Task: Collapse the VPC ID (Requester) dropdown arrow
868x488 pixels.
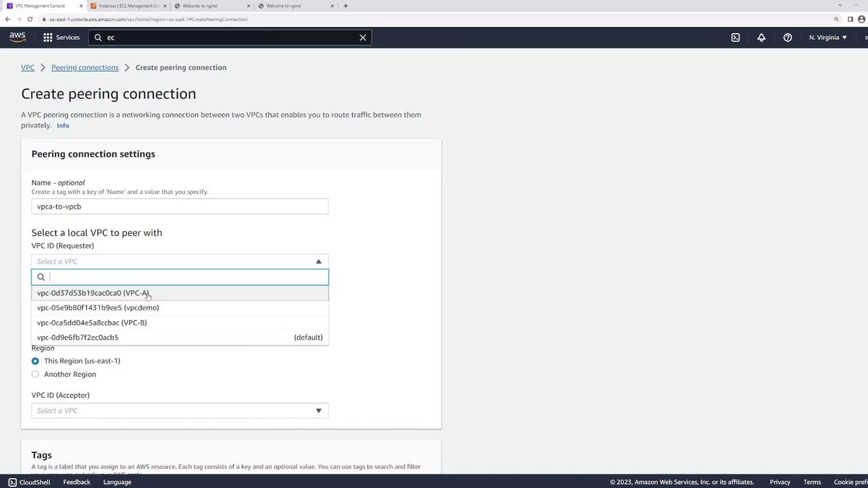Action: tap(318, 262)
